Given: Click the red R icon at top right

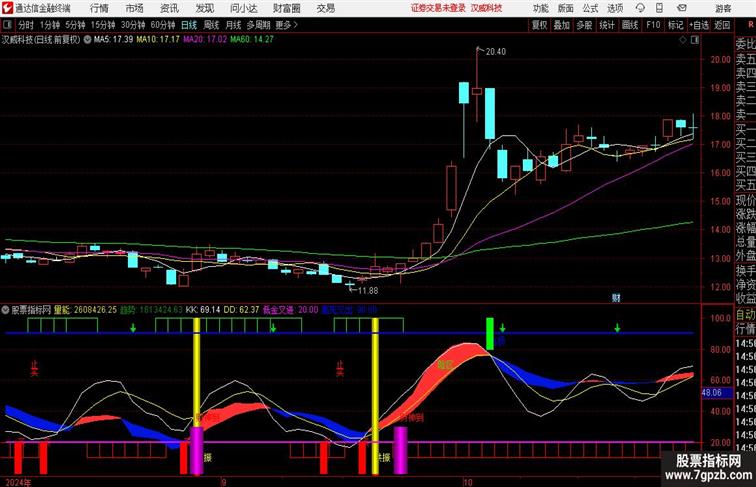Looking at the screenshot, I should point(751,25).
